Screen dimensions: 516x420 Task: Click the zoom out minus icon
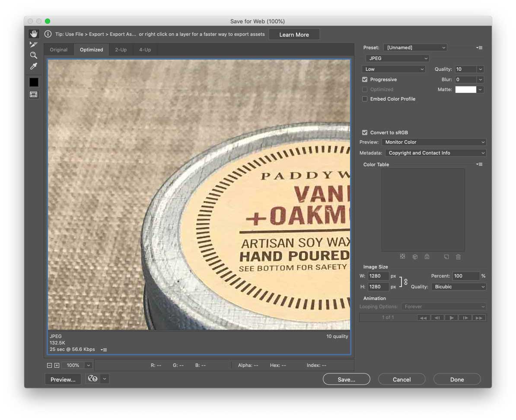click(49, 366)
